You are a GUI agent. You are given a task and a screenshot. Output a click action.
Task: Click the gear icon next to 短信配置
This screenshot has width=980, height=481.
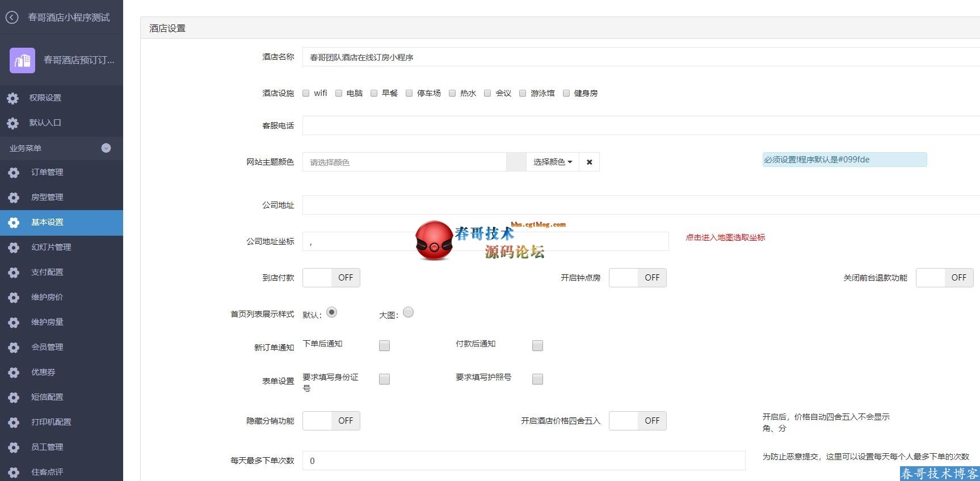14,398
